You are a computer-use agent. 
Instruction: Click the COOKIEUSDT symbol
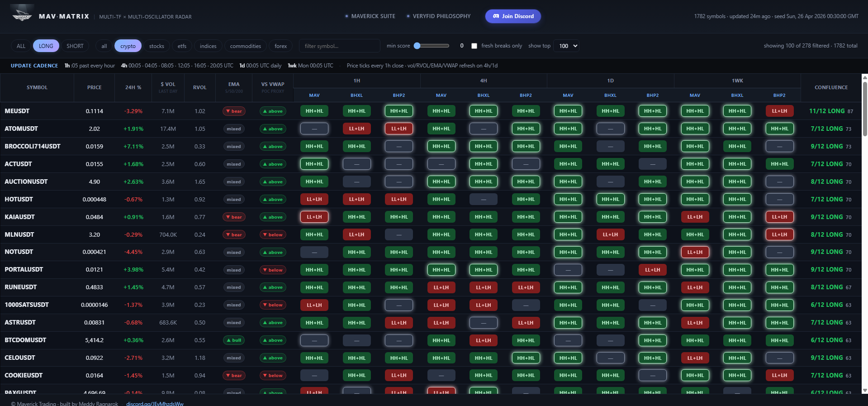coord(24,375)
